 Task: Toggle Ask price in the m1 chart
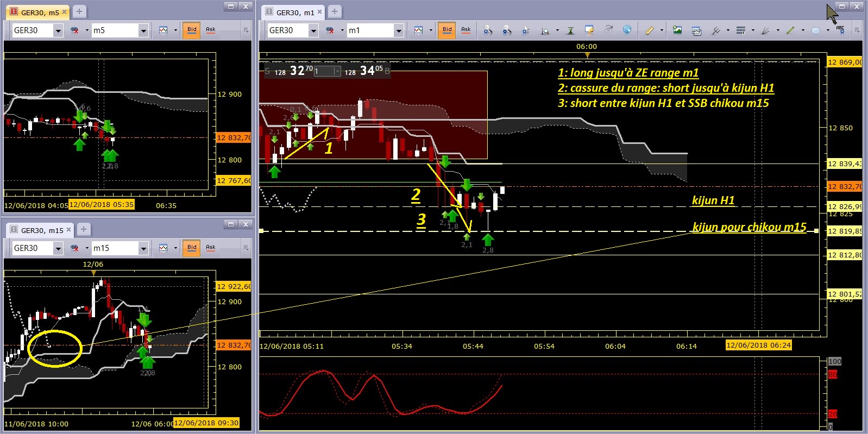[466, 30]
